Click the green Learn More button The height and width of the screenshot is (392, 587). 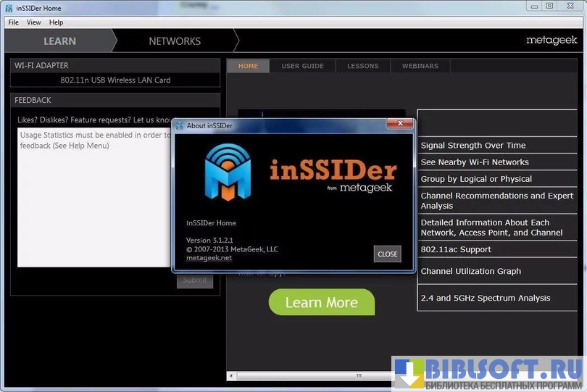point(321,302)
